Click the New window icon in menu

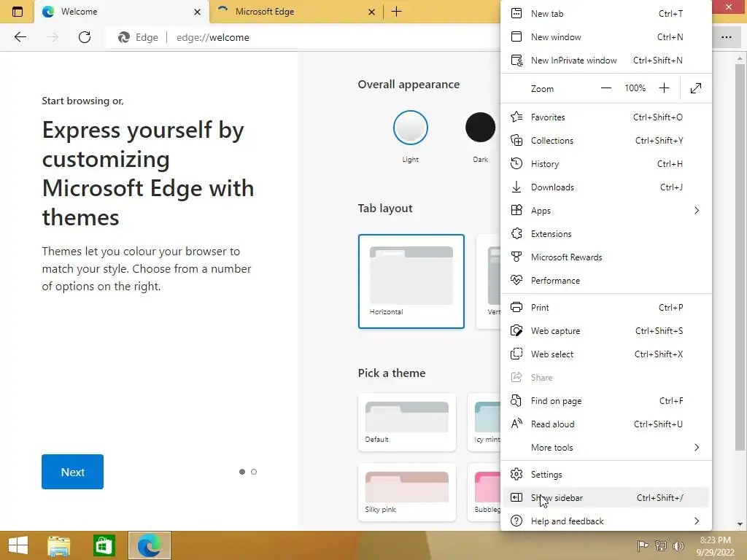(516, 36)
